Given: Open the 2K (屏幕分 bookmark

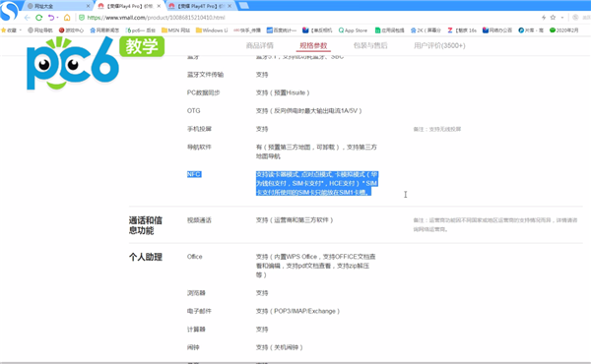Looking at the screenshot, I should coord(426,30).
